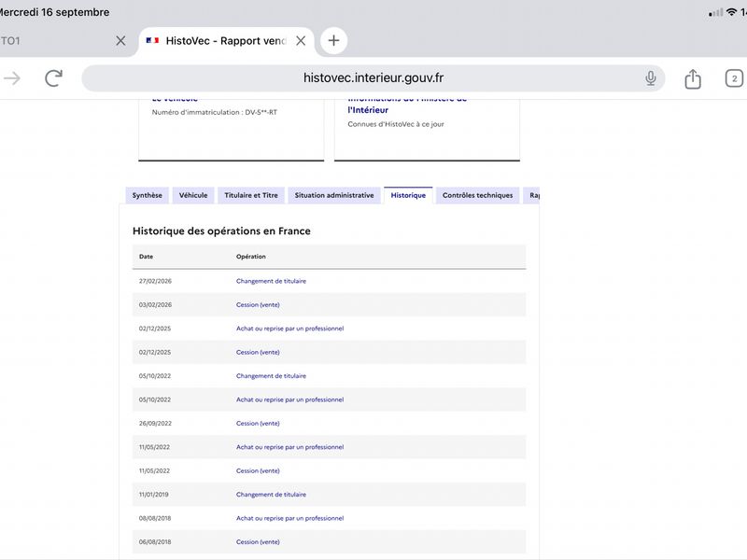747x560 pixels.
Task: Click Changement de titulaire dated 11/01/2019
Action: coord(271,495)
